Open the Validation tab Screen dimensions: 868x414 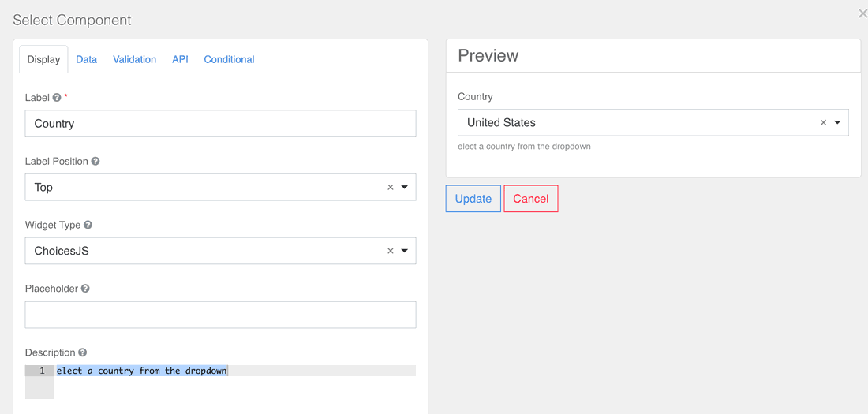[134, 60]
